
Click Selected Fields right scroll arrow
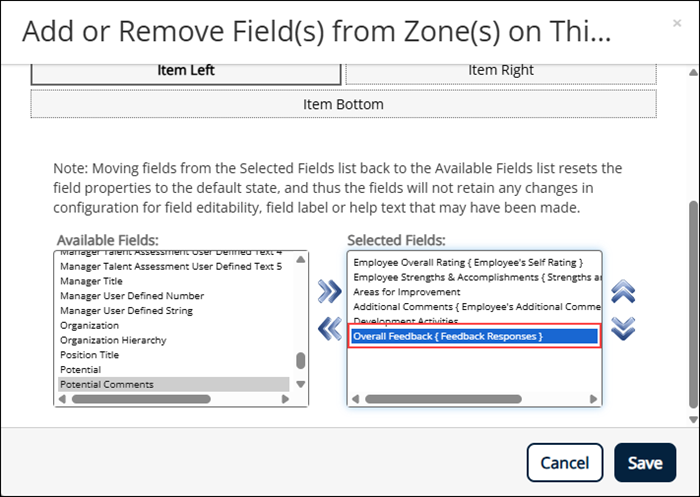click(x=593, y=399)
